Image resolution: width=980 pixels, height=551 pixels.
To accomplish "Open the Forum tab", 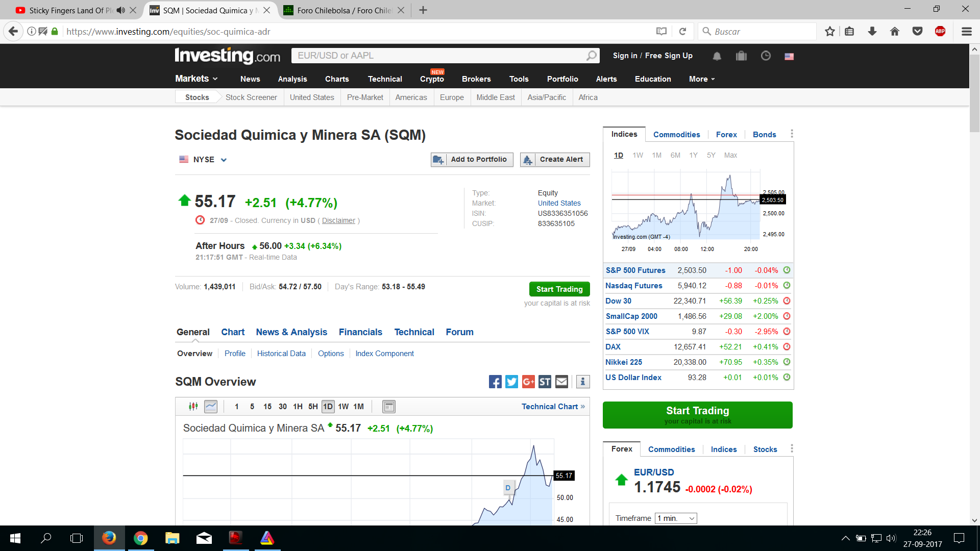I will coord(459,332).
